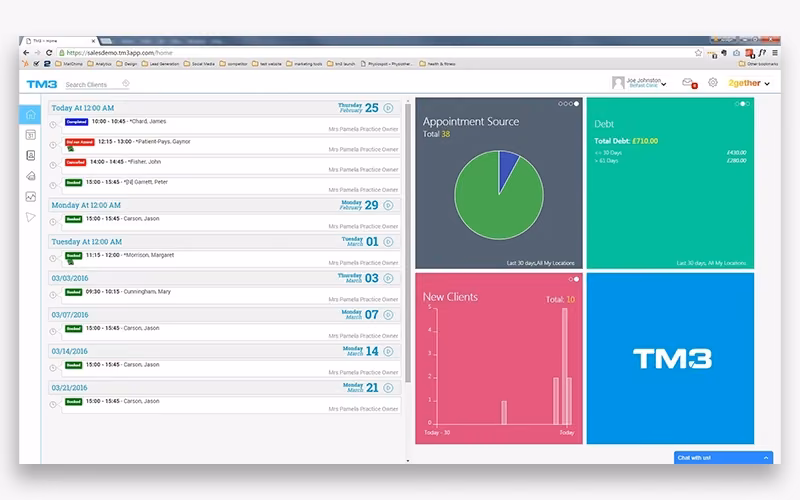Select the TM3 - Home browser tab
The height and width of the screenshot is (500, 800).
[x=59, y=41]
